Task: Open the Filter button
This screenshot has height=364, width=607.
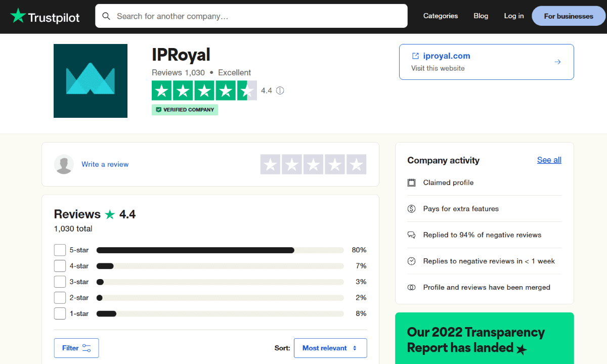Action: 76,348
